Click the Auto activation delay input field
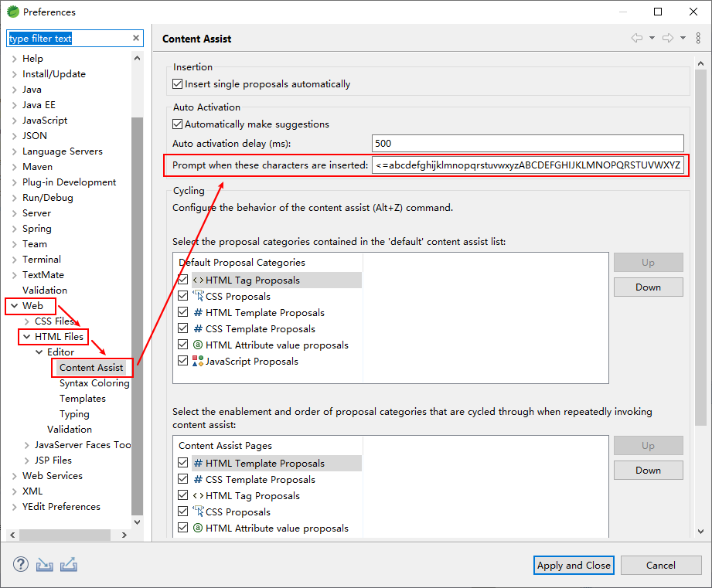The height and width of the screenshot is (588, 712). coord(528,144)
